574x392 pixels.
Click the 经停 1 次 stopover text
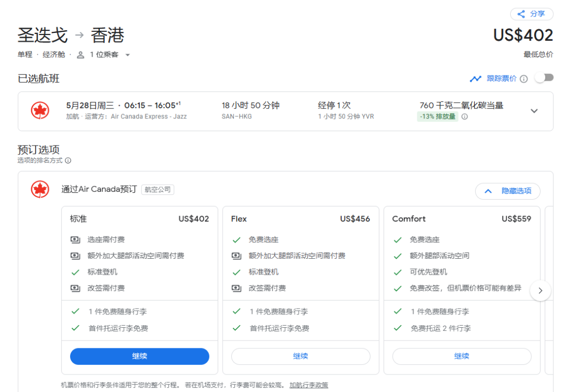coord(334,106)
